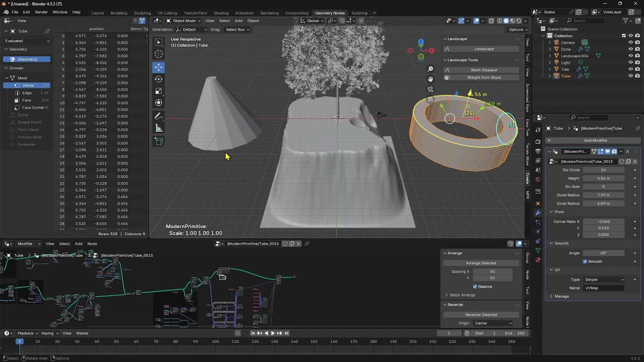This screenshot has width=644, height=362.
Task: Select the Rotate tool icon
Action: tap(158, 79)
